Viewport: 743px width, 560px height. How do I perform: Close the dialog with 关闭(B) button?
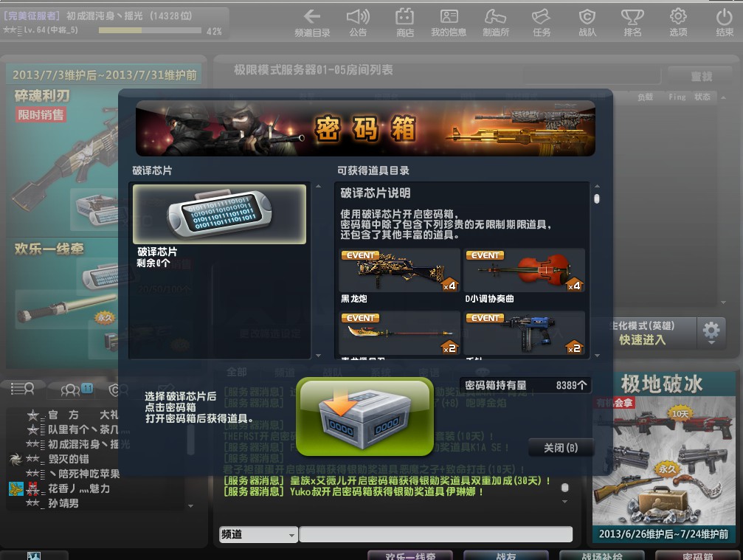point(561,448)
